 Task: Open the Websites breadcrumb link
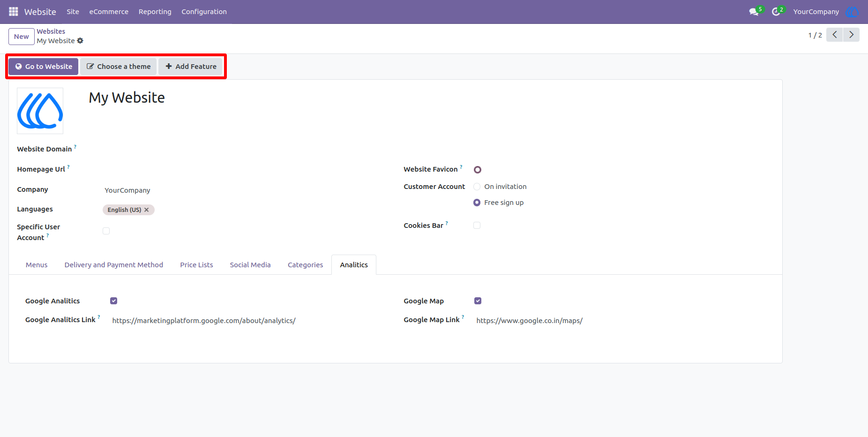tap(51, 31)
